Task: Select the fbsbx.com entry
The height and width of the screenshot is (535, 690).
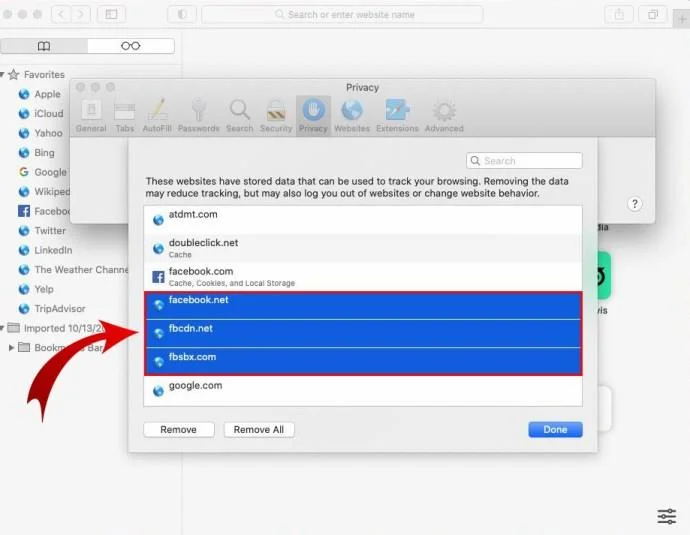Action: pos(363,362)
